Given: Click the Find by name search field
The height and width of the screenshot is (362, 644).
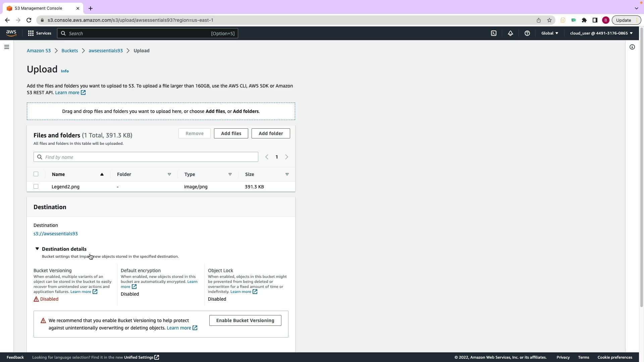Looking at the screenshot, I should (x=146, y=157).
